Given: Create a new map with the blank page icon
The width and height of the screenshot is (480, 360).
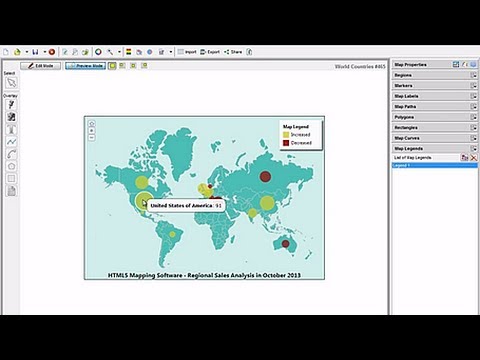Looking at the screenshot, I should pos(6,52).
